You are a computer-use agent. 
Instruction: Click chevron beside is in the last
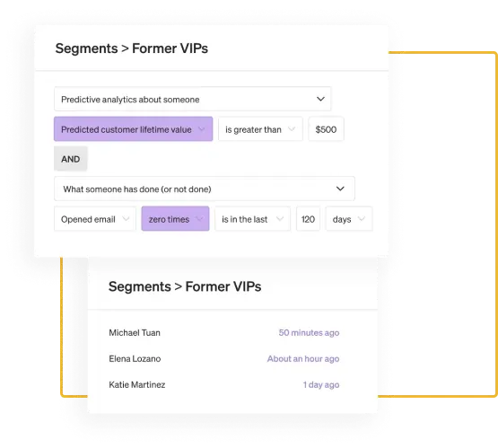click(x=279, y=219)
